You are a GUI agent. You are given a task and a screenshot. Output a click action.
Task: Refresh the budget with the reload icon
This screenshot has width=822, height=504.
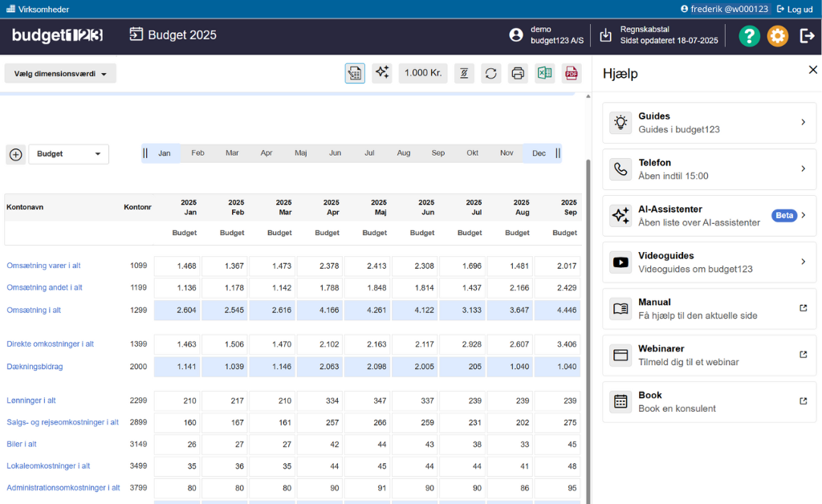pyautogui.click(x=491, y=73)
